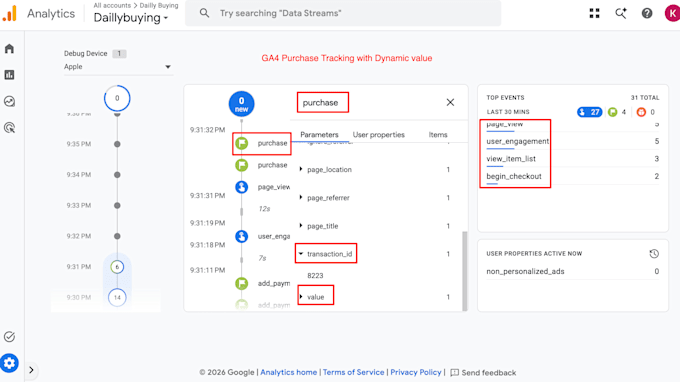680x382 pixels.
Task: Open the Analytics Home icon in sidebar
Action: [x=10, y=49]
